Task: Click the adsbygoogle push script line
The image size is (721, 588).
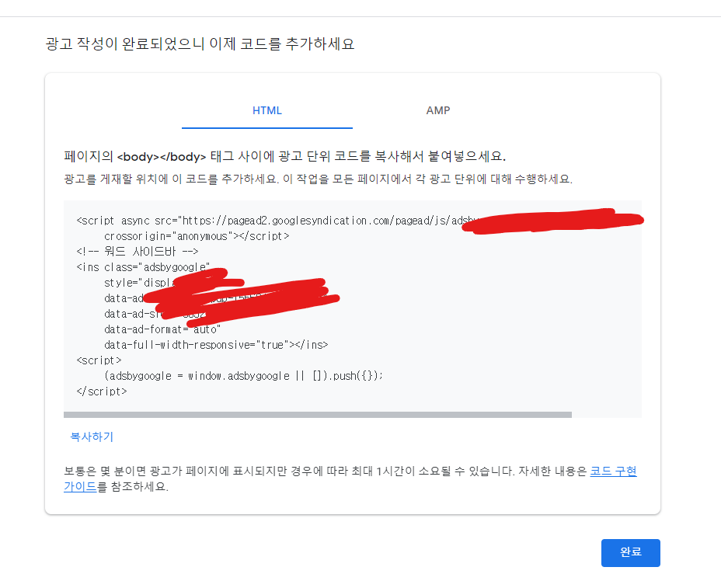Action: click(243, 376)
